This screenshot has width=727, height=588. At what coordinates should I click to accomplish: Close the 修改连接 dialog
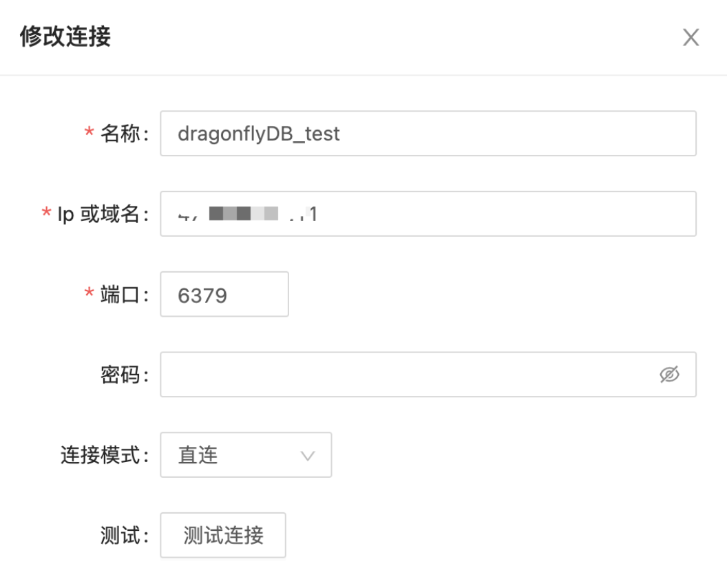click(x=691, y=38)
